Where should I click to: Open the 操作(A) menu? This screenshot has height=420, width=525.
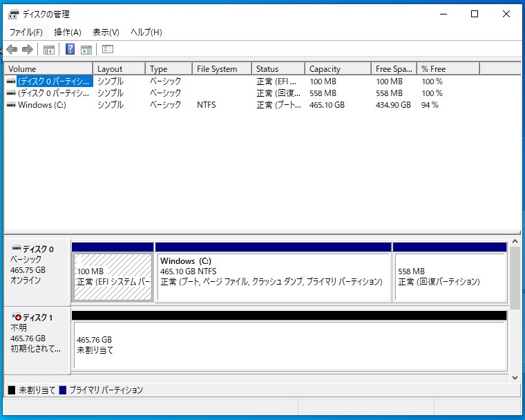[67, 32]
